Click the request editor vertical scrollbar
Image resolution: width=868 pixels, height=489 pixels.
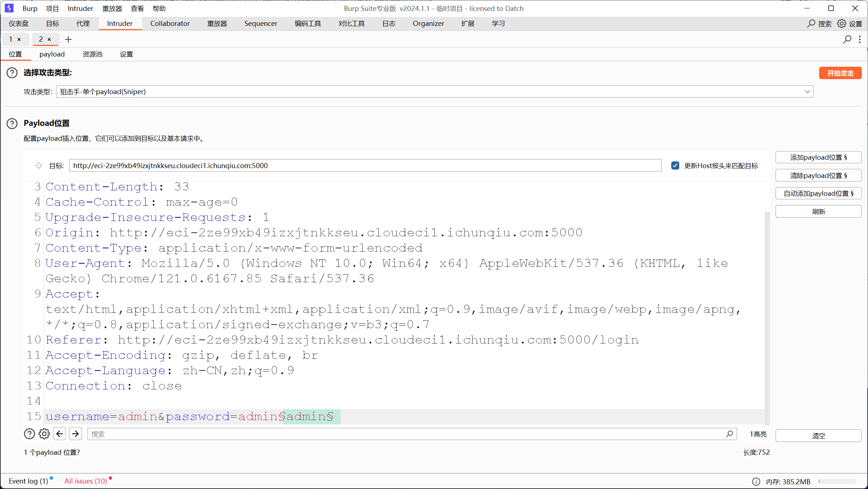(767, 318)
